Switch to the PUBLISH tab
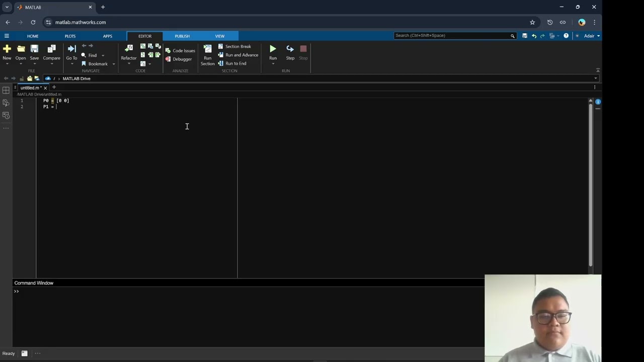644x362 pixels. [x=182, y=36]
